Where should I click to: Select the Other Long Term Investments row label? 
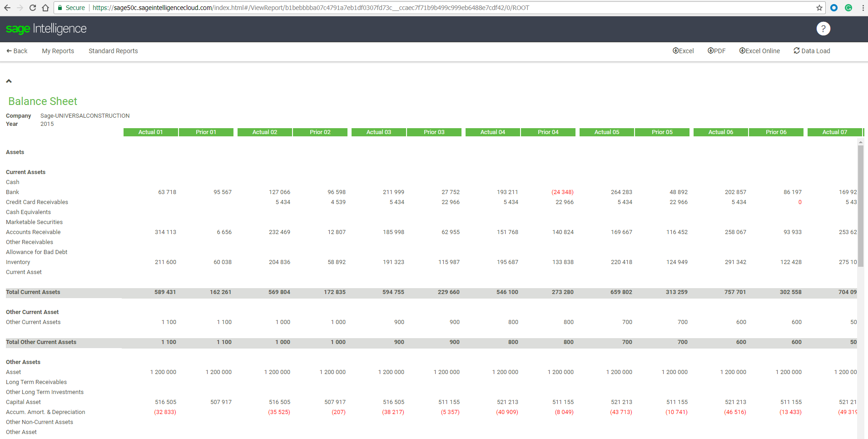pyautogui.click(x=45, y=392)
